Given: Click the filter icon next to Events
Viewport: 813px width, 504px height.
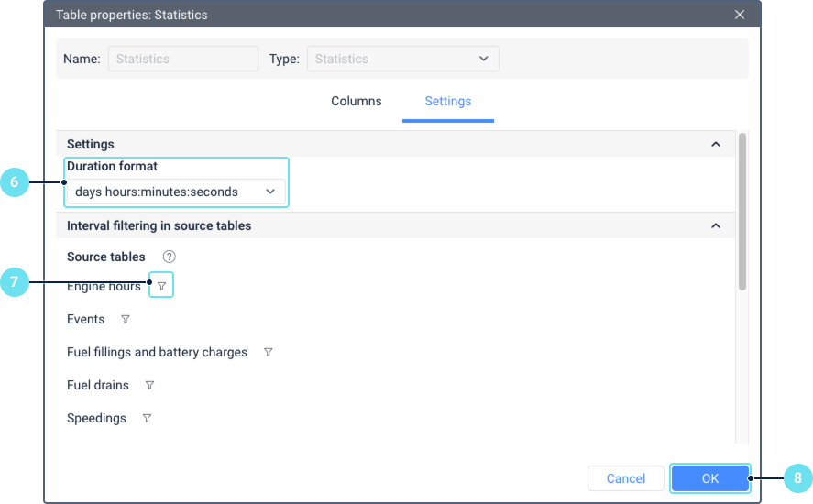Looking at the screenshot, I should [126, 320].
